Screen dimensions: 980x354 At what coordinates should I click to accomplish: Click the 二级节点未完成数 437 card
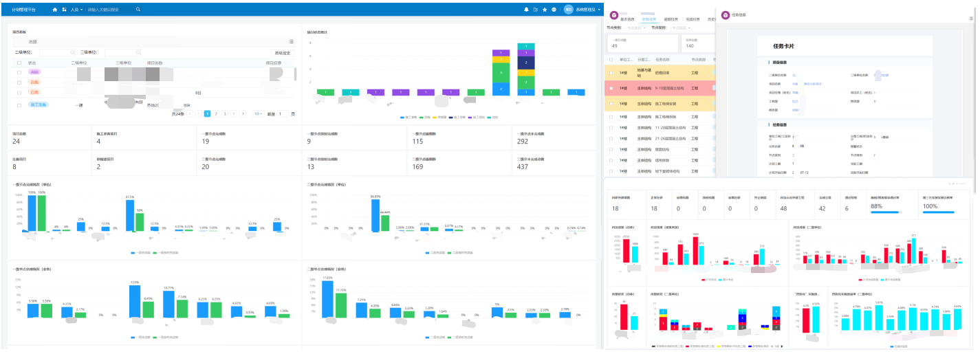coord(555,164)
